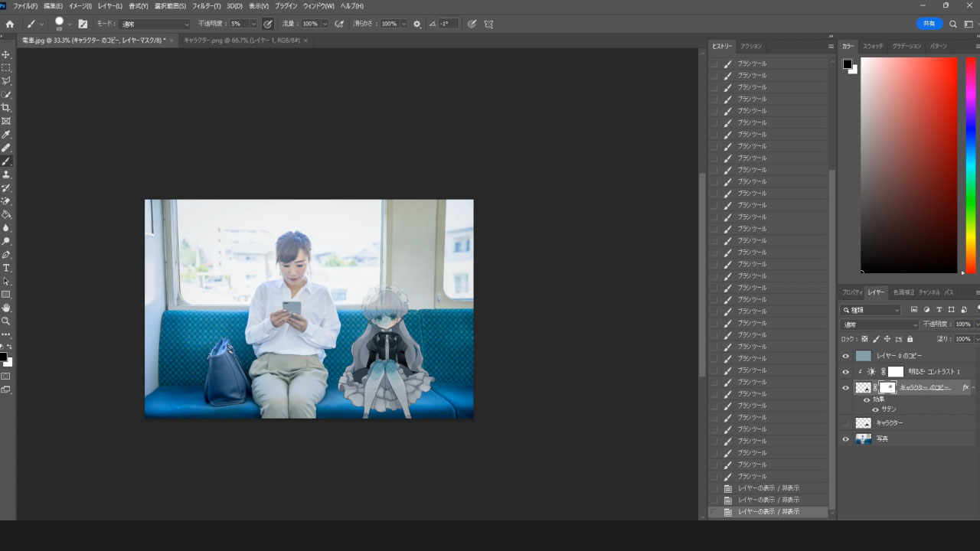Click the 共有 share button
Viewport: 980px width, 551px height.
(x=929, y=24)
